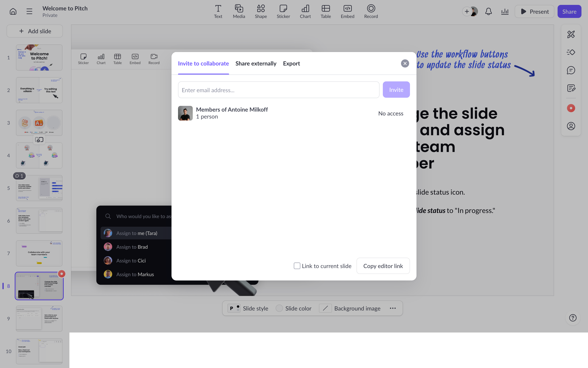Screen dimensions: 588x368
Task: Open the Sticker tool in top toolbar
Action: point(283,11)
